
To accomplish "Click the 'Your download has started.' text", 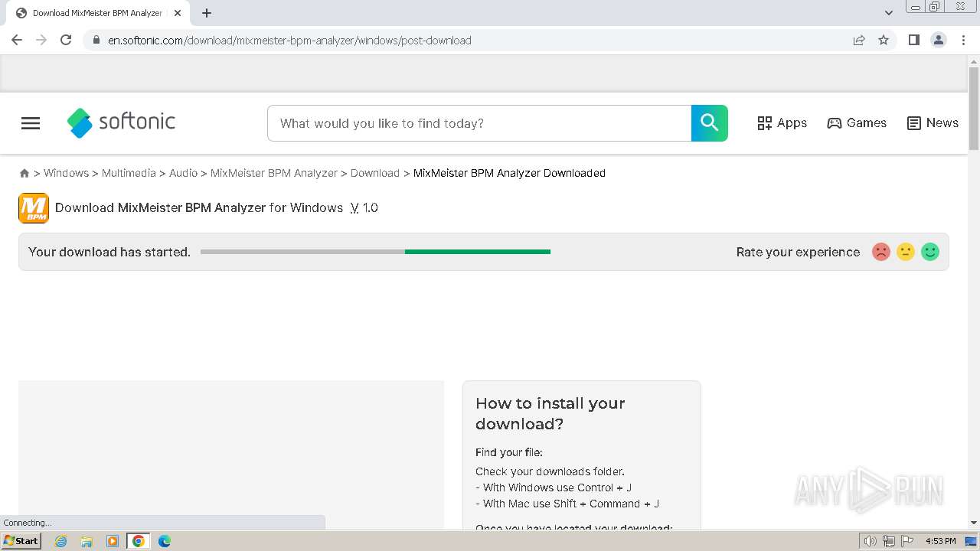I will click(109, 252).
